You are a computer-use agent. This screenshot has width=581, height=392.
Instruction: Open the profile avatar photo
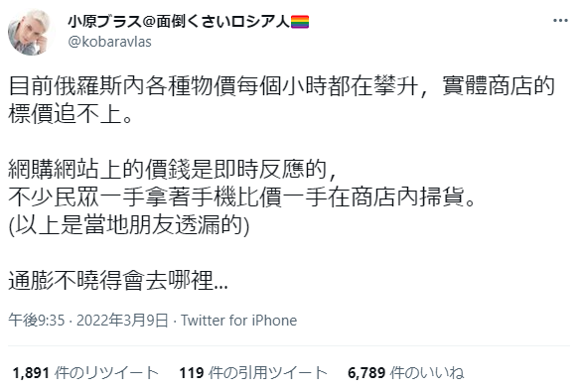pyautogui.click(x=31, y=32)
